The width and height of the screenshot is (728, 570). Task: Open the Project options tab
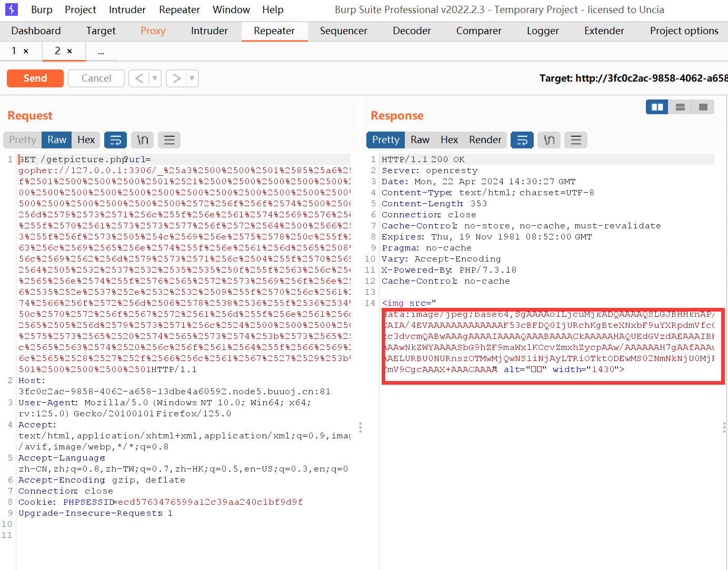click(x=684, y=31)
